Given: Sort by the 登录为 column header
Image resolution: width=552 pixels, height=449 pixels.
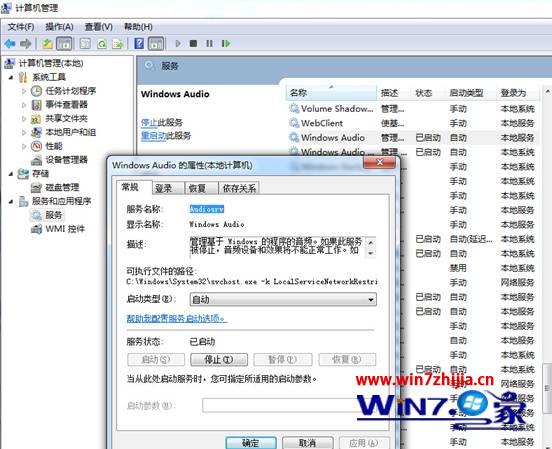Looking at the screenshot, I should pyautogui.click(x=518, y=93).
